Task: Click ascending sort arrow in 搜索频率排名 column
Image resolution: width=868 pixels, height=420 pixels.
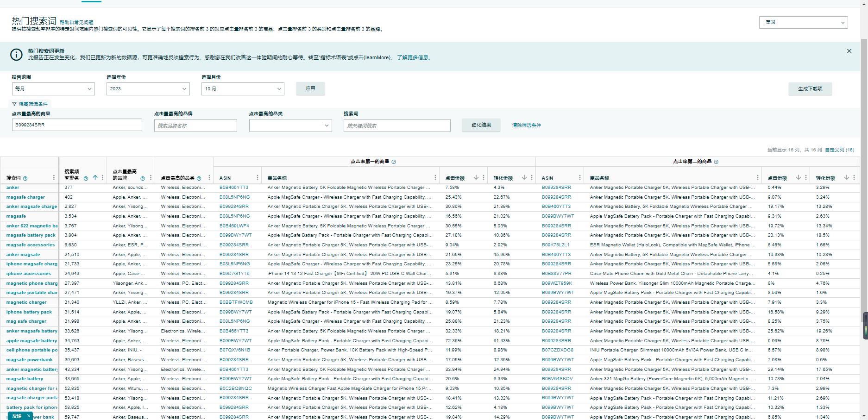Action: tap(95, 178)
